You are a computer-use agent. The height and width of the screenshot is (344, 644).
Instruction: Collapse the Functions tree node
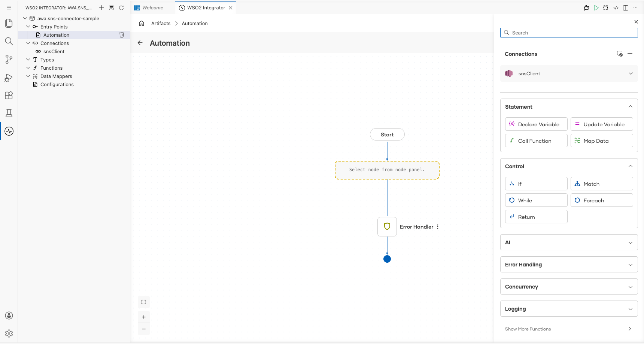pyautogui.click(x=28, y=68)
